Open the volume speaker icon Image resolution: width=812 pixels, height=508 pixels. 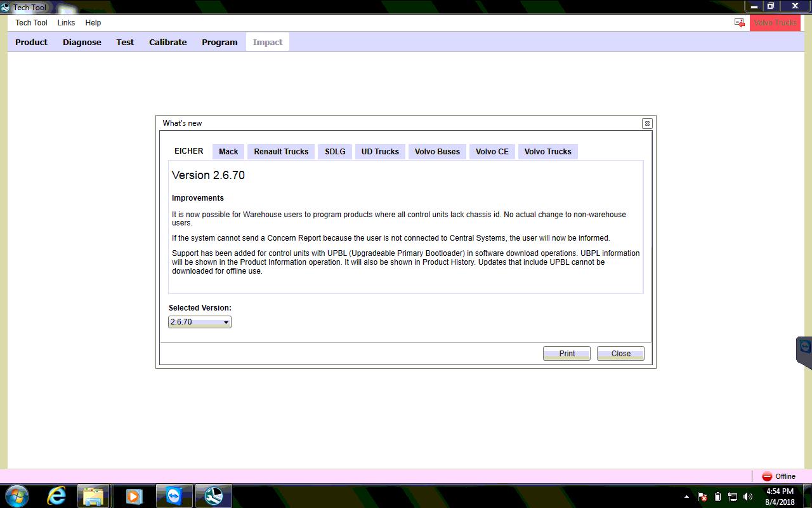748,497
